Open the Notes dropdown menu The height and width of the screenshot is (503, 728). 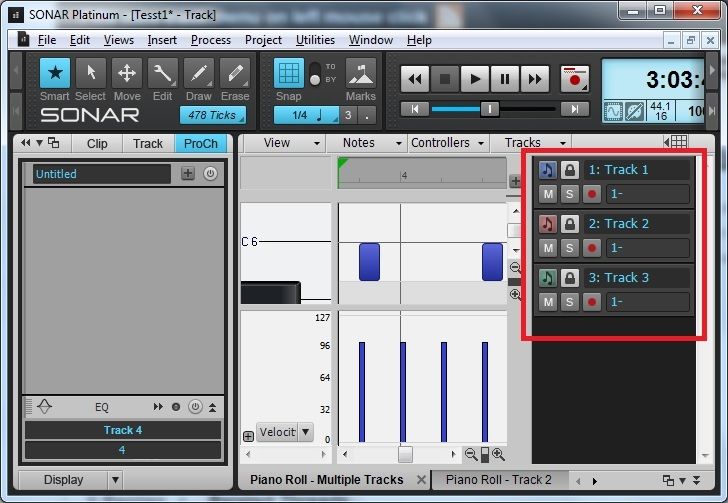point(366,143)
